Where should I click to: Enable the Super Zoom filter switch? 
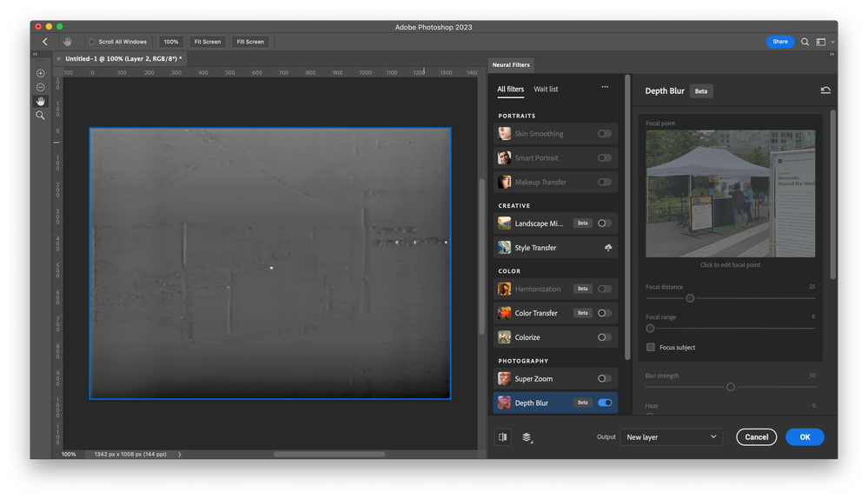(605, 379)
